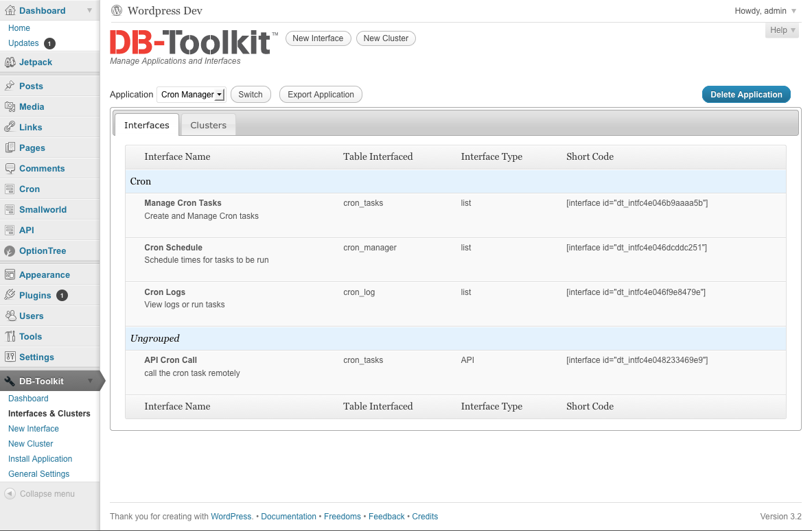
Task: Open the Appearance menu
Action: coord(45,275)
